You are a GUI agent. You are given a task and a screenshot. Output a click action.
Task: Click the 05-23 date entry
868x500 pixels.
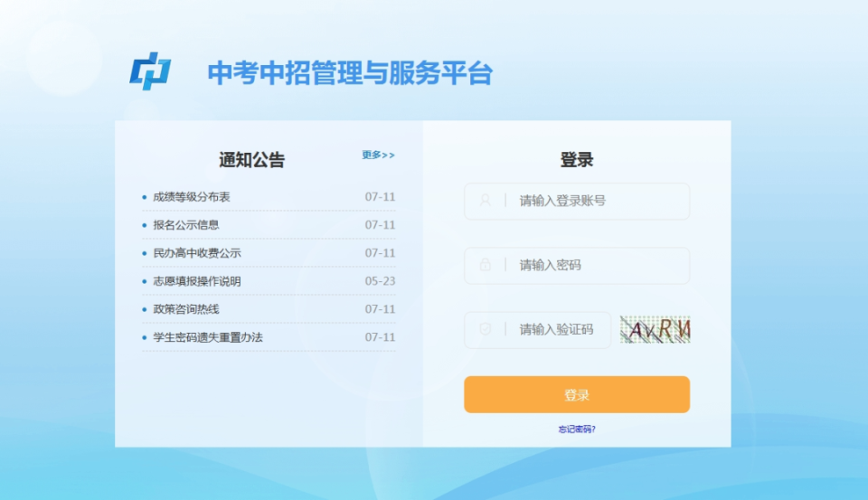coord(380,281)
